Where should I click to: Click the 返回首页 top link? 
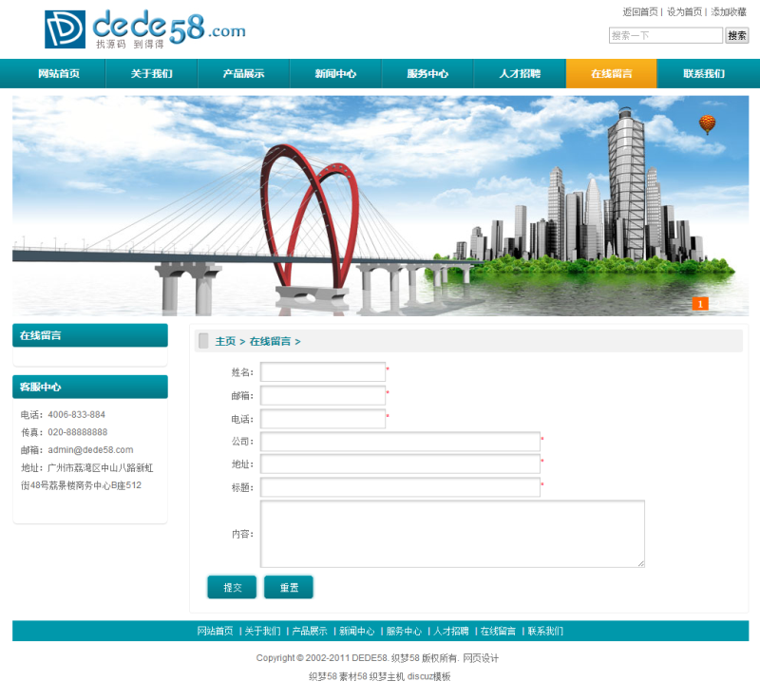[639, 12]
